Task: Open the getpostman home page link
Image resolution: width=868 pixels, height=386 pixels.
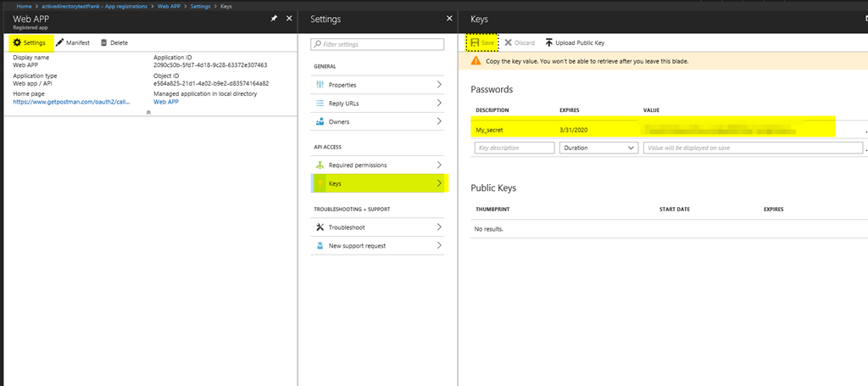Action: click(x=72, y=102)
